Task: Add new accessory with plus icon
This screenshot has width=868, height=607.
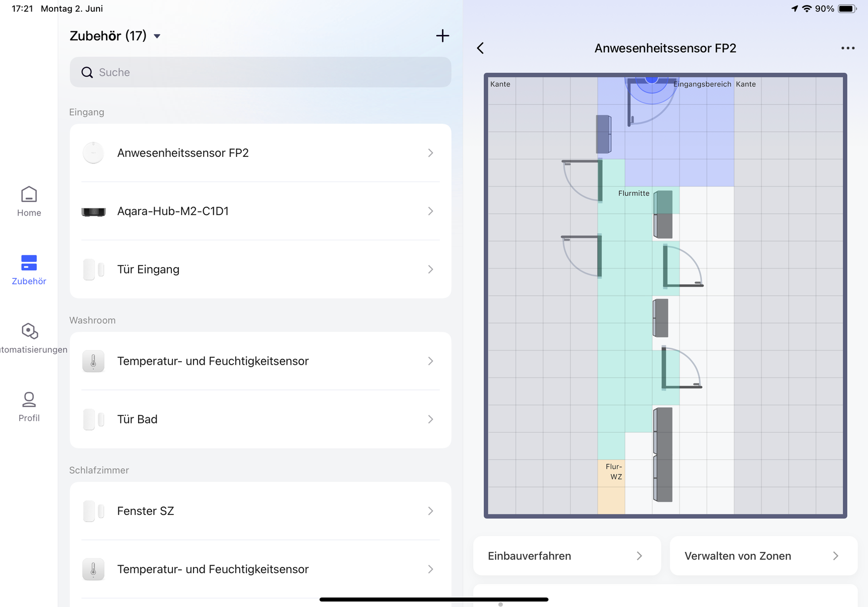Action: tap(442, 35)
